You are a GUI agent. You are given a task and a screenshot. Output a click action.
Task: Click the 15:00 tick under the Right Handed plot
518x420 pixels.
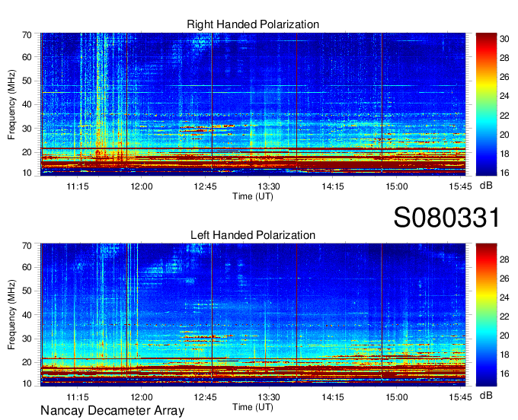[397, 186]
